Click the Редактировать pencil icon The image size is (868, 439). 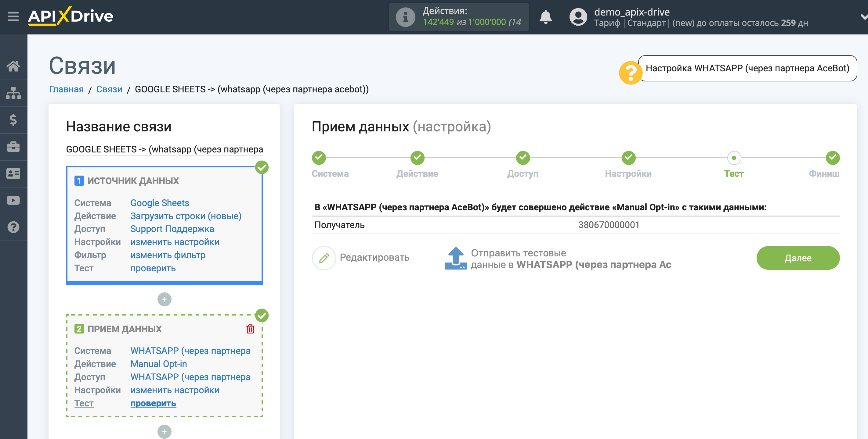pos(324,258)
